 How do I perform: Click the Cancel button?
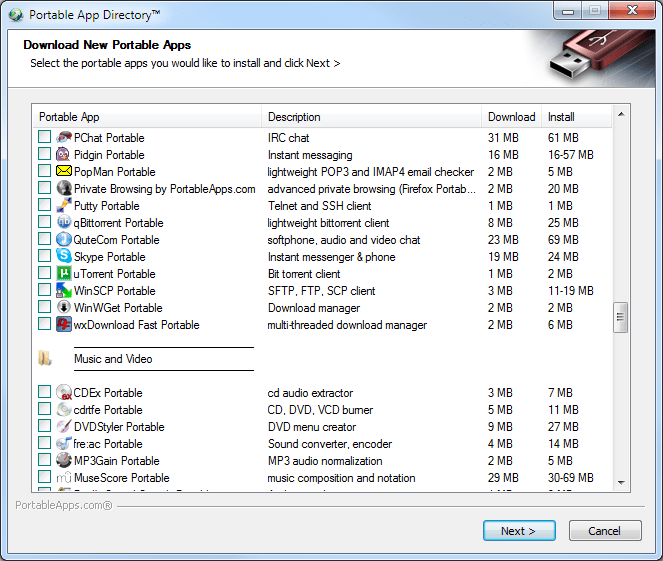[x=605, y=531]
